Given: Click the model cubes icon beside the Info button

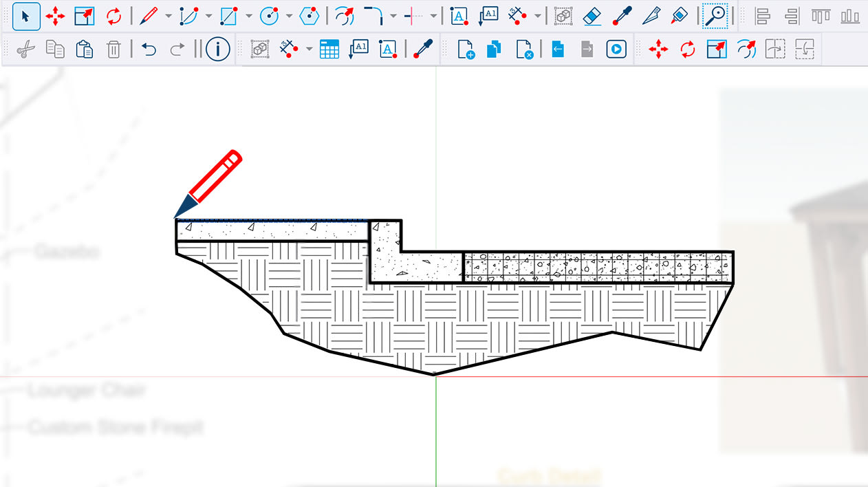Looking at the screenshot, I should pos(259,50).
